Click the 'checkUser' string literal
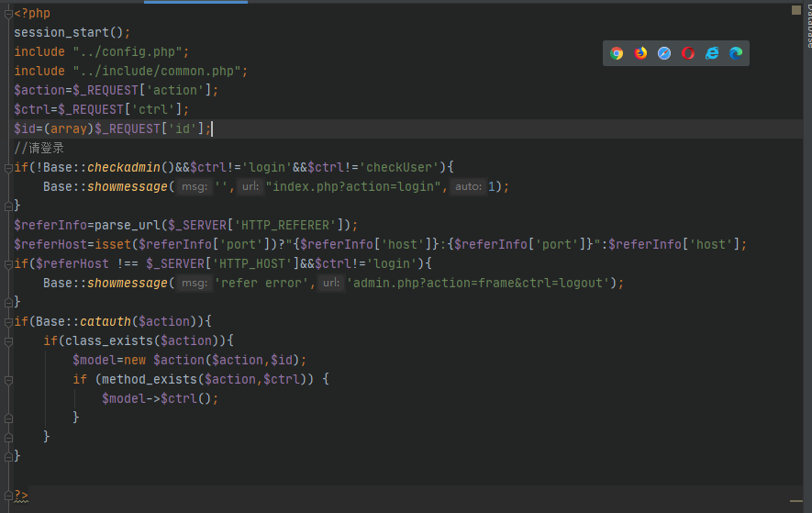This screenshot has height=513, width=812. tap(399, 167)
